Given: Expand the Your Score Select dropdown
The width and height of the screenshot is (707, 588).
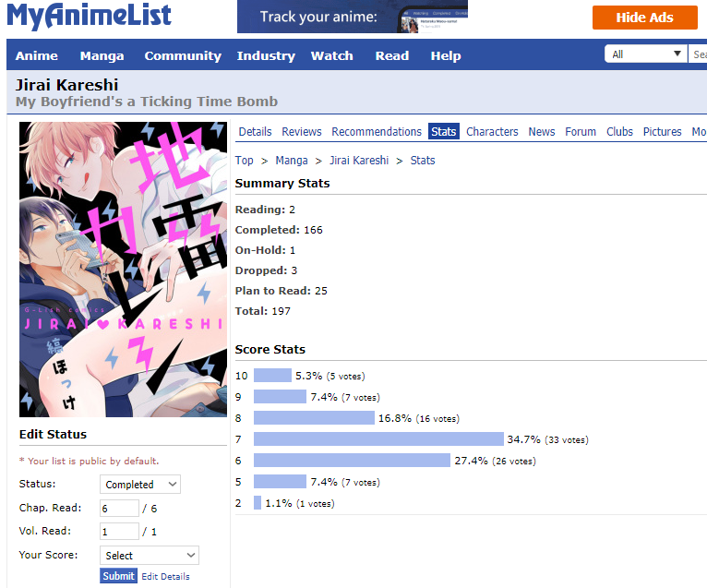Looking at the screenshot, I should pyautogui.click(x=150, y=555).
